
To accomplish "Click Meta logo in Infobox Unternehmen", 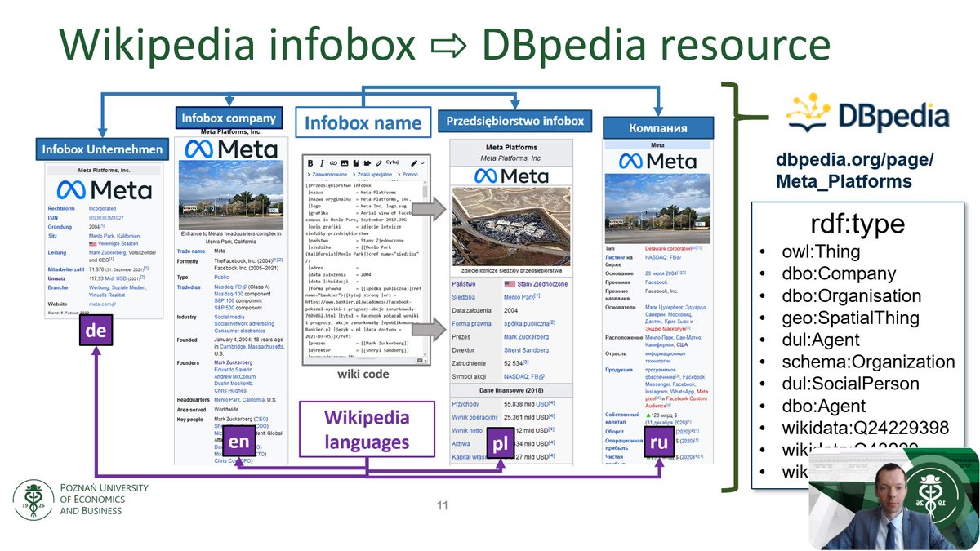I will click(x=104, y=190).
